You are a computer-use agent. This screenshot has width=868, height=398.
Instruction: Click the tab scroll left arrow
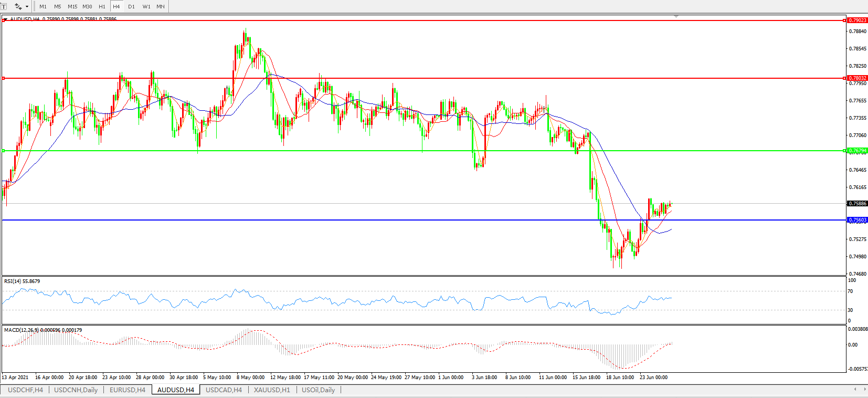(855, 390)
